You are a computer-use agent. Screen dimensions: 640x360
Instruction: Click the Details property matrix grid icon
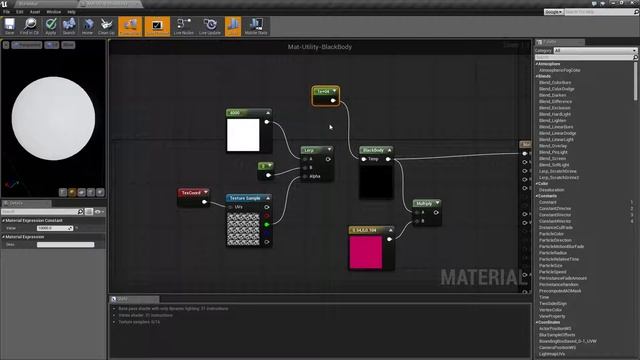(x=89, y=211)
